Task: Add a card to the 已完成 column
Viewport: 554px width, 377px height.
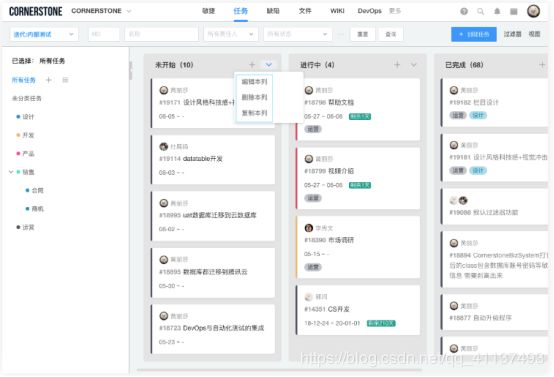Action: coord(542,65)
